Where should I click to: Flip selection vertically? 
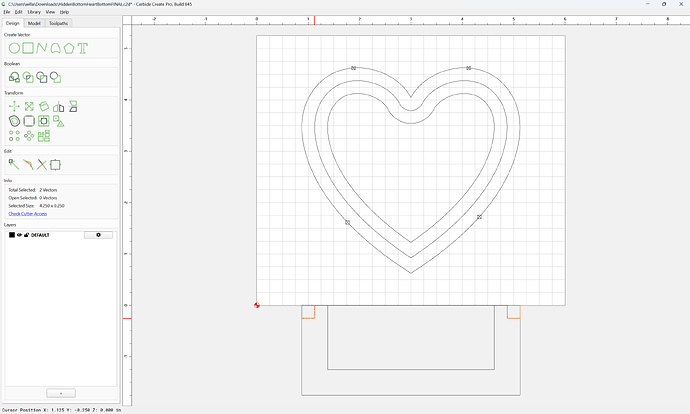73,106
